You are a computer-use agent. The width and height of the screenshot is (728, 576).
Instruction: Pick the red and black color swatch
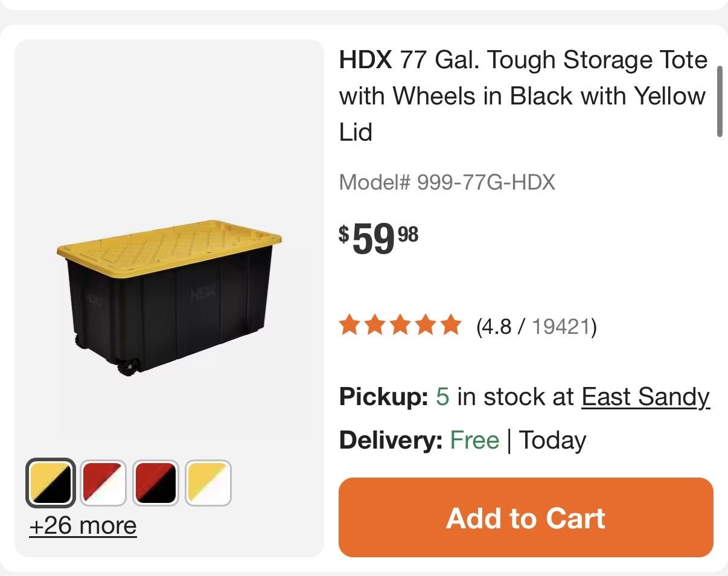(x=156, y=483)
